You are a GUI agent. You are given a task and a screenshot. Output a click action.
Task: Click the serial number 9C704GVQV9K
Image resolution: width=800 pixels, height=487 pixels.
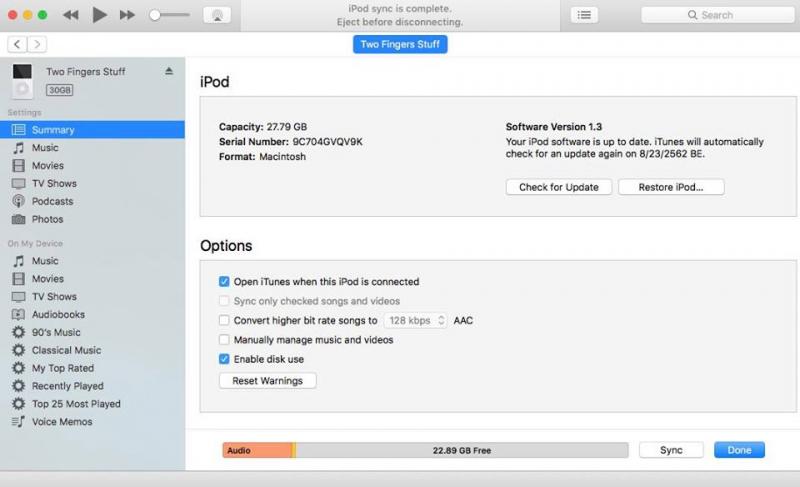click(x=328, y=142)
